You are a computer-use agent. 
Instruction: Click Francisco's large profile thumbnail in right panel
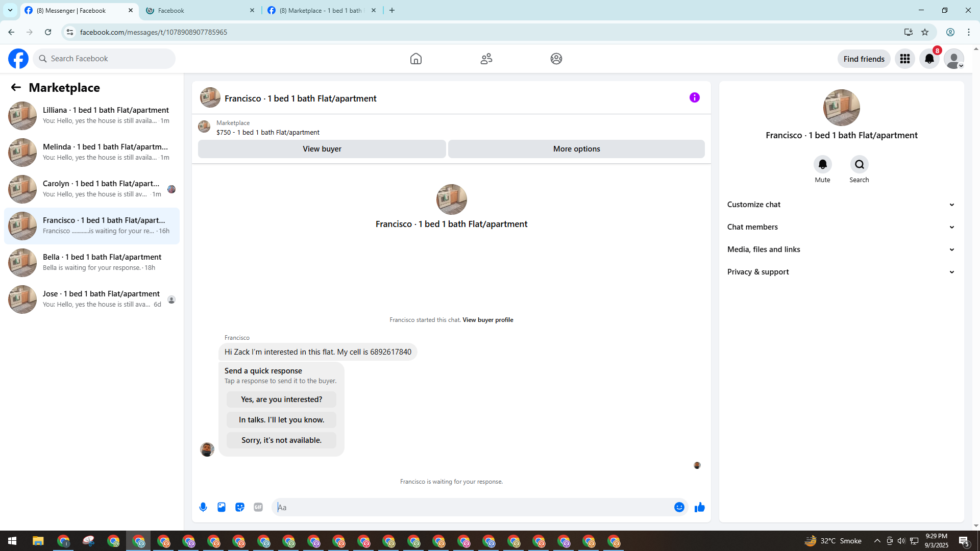pyautogui.click(x=842, y=108)
